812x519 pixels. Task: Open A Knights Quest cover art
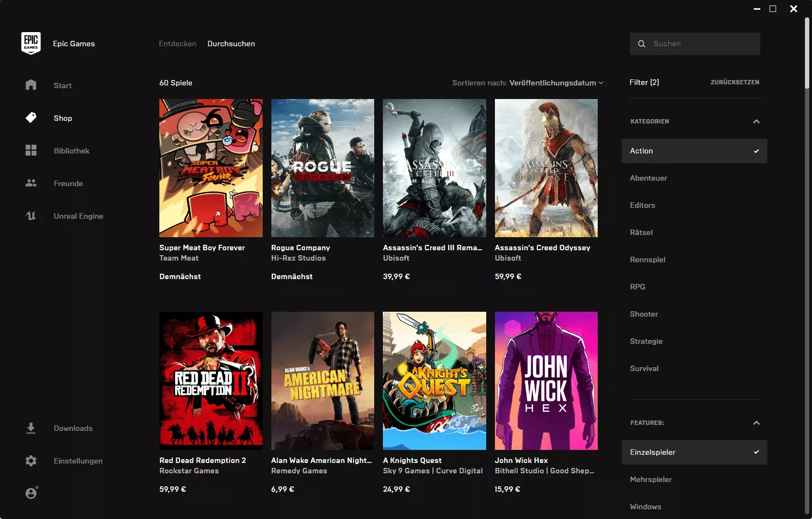[435, 381]
